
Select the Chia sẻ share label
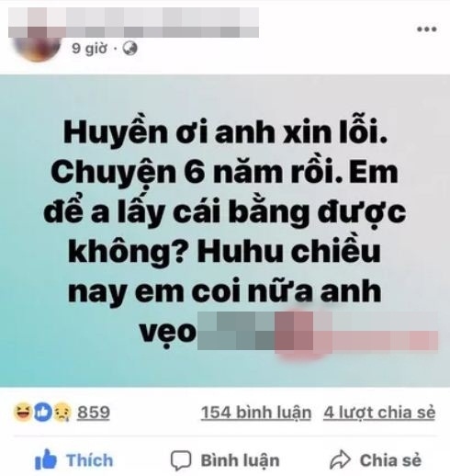(390, 460)
